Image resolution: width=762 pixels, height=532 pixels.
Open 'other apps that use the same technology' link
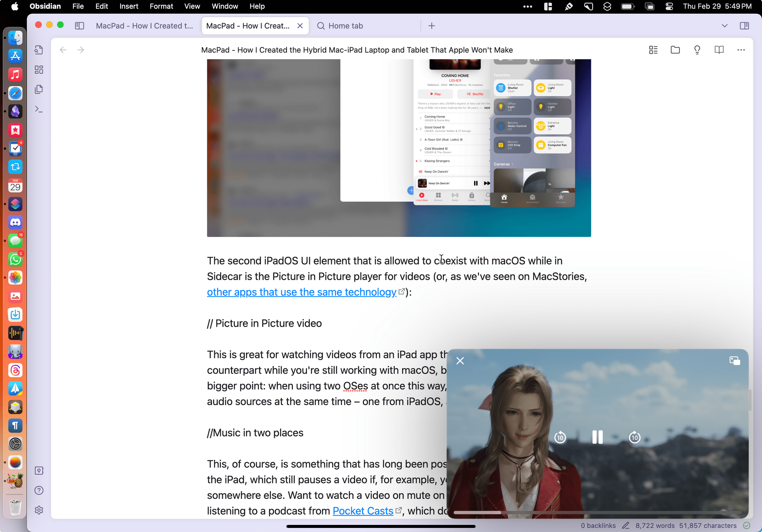tap(302, 292)
